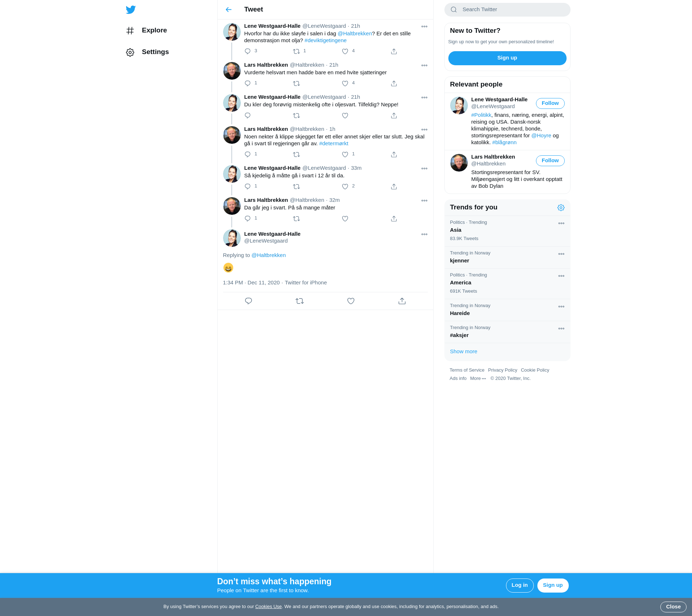Open the Cookies Use link
The height and width of the screenshot is (616, 692).
(269, 607)
